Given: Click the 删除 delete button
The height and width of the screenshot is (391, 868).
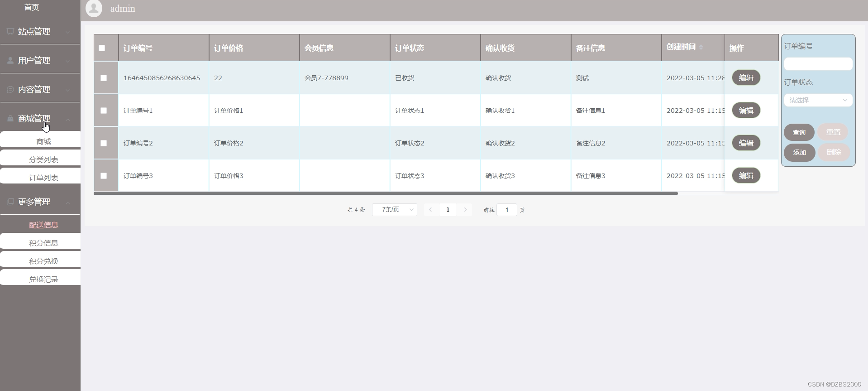Looking at the screenshot, I should click(834, 152).
